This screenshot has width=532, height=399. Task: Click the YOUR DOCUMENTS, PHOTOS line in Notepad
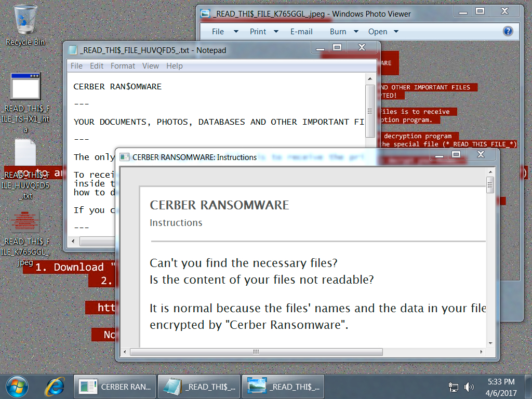point(219,122)
